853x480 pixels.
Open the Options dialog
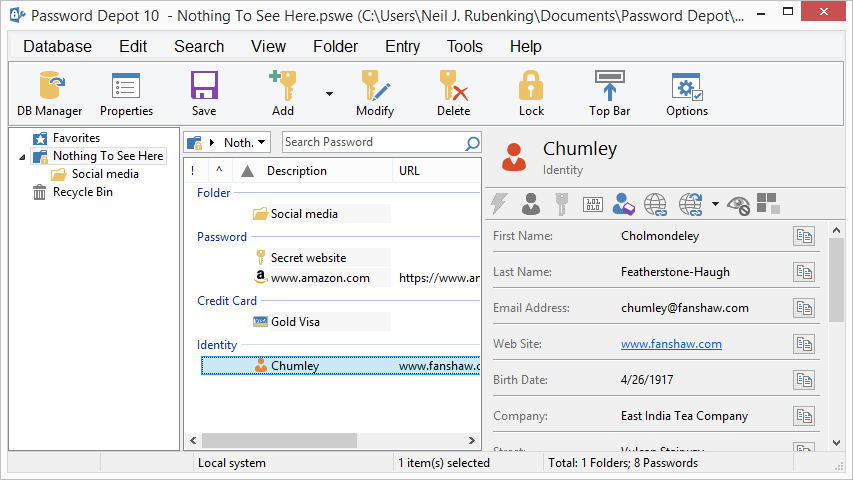(x=687, y=94)
